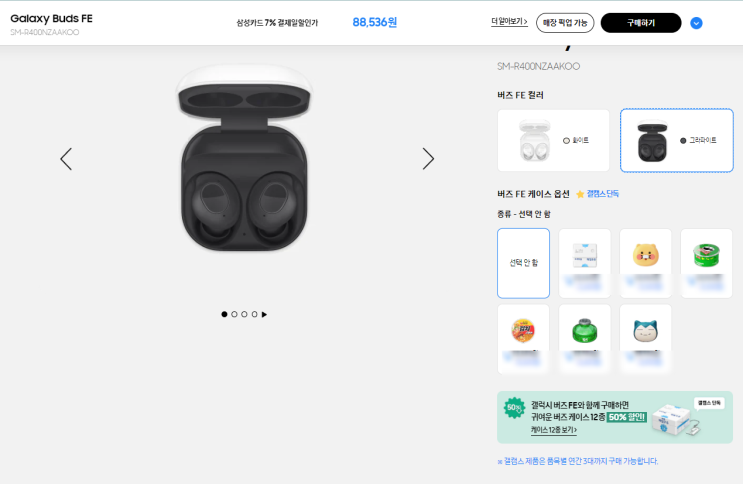
Task: Select the Snorlax character case option
Action: [x=645, y=339]
